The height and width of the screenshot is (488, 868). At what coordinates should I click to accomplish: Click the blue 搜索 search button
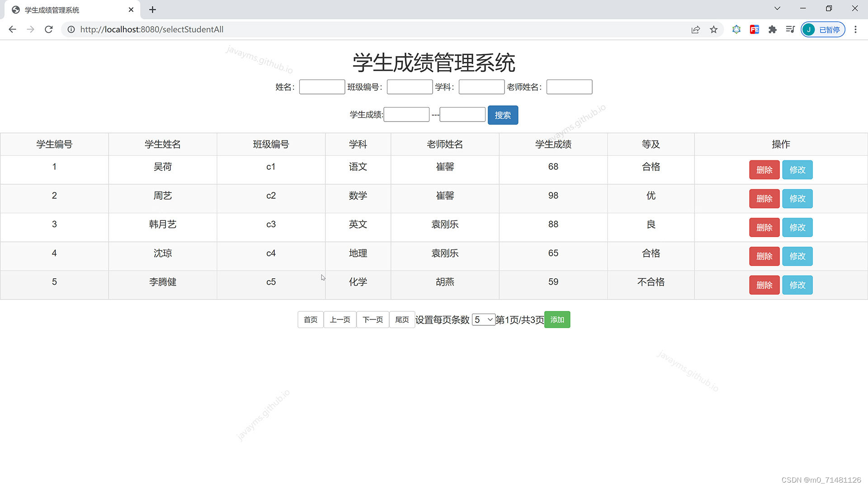pos(503,115)
